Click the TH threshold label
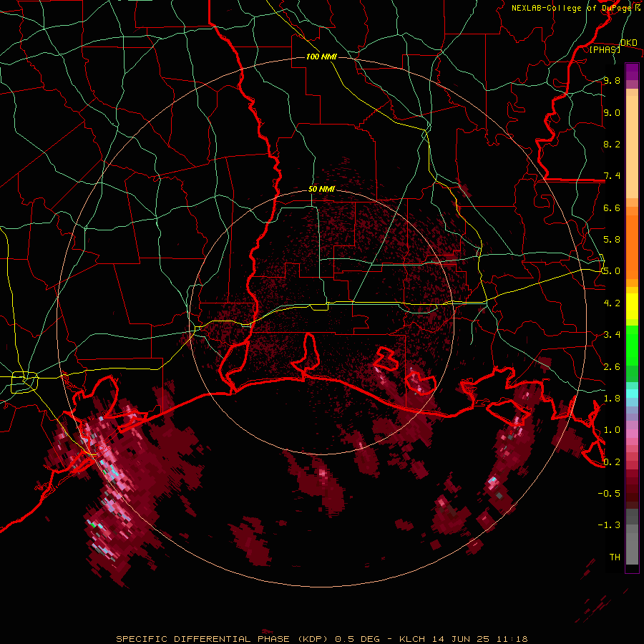Image resolution: width=644 pixels, height=644 pixels. 615,557
